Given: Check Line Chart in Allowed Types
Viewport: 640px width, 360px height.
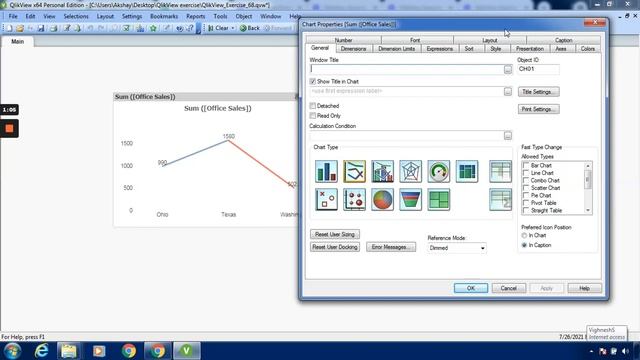Looking at the screenshot, I should point(526,173).
